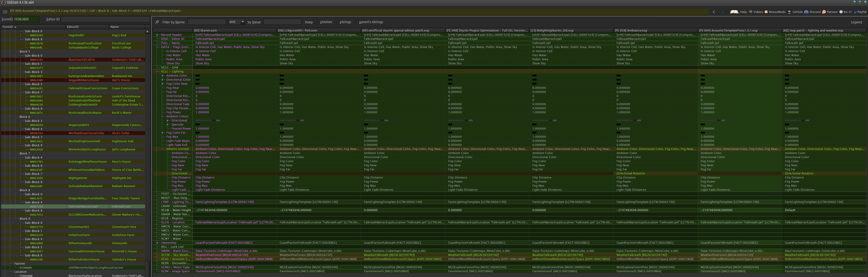Click the Filter by Name input field

tap(207, 22)
